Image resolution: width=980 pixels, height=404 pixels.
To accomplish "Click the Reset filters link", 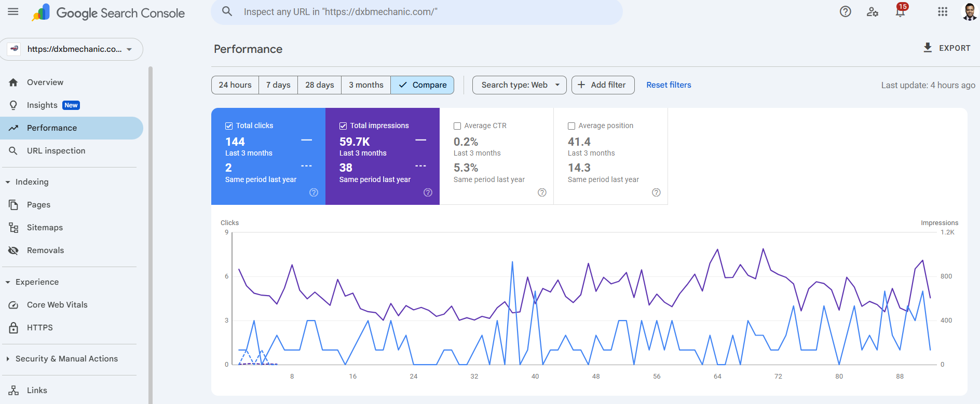I will [669, 85].
